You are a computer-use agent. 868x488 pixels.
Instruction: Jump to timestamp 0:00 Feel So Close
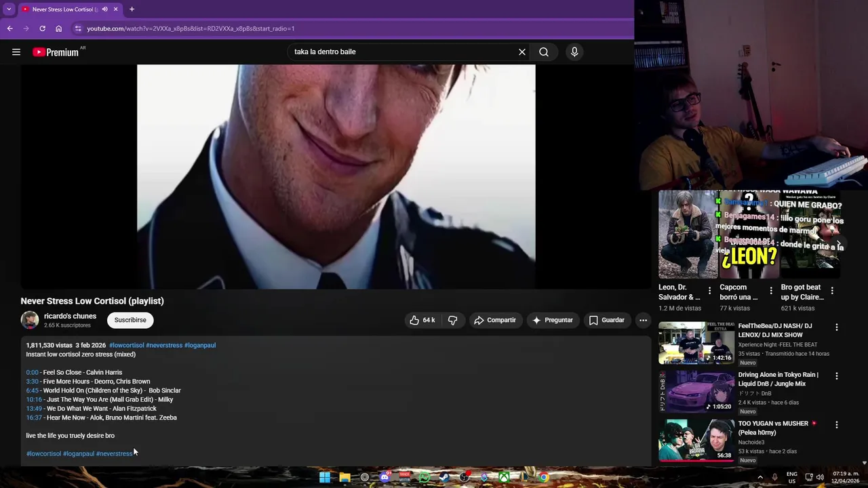(32, 372)
